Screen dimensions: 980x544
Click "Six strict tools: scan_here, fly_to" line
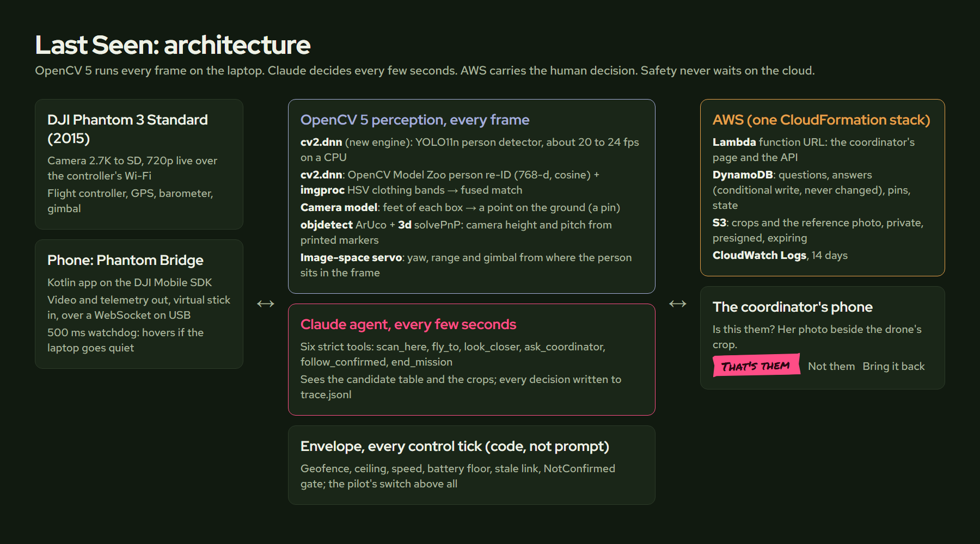point(453,354)
